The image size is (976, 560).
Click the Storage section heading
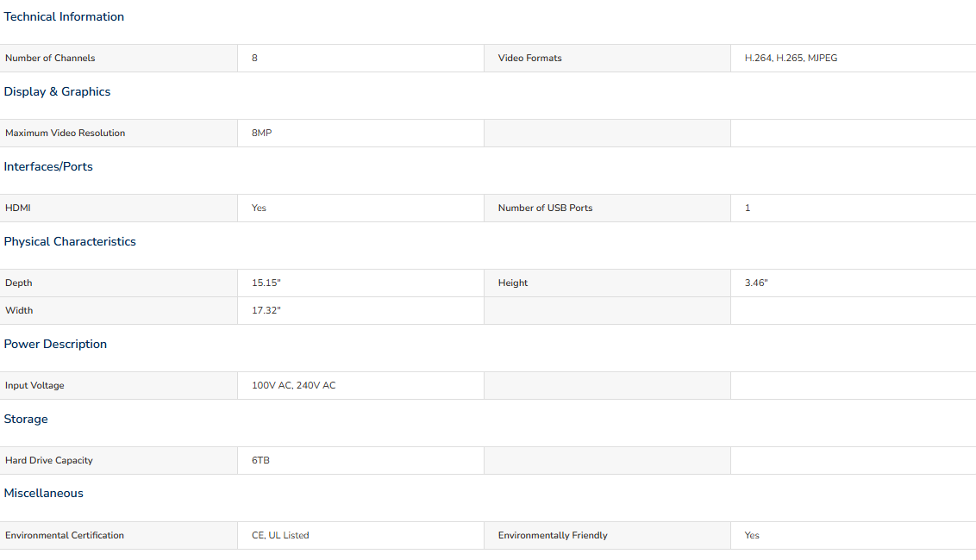(26, 419)
